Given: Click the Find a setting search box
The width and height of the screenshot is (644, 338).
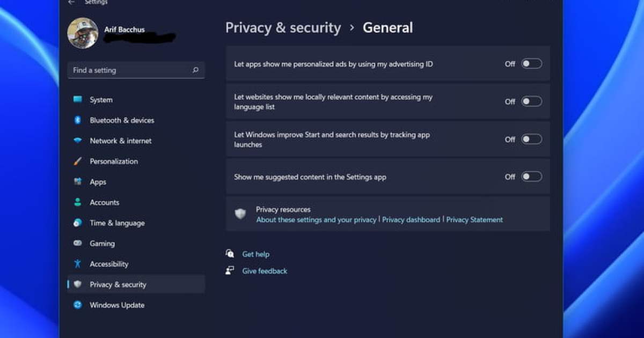Looking at the screenshot, I should click(x=129, y=70).
